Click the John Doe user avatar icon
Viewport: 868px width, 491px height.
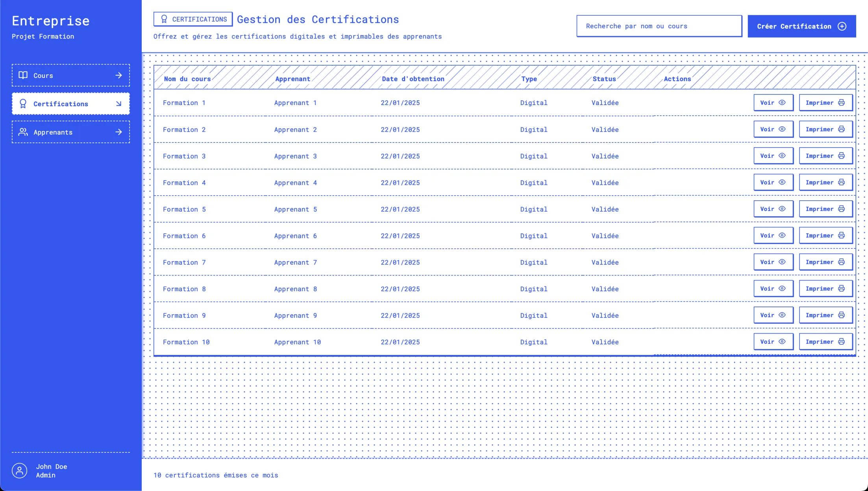pyautogui.click(x=19, y=471)
